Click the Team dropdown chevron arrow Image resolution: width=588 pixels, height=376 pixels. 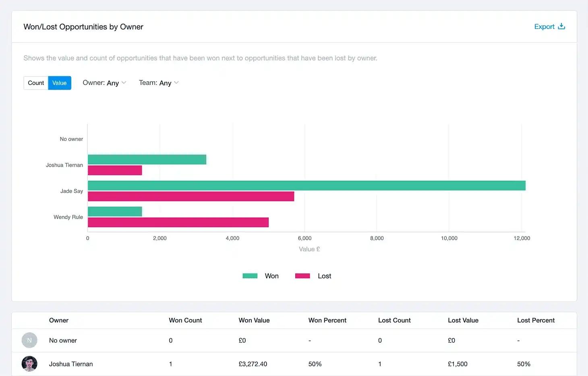(x=176, y=83)
